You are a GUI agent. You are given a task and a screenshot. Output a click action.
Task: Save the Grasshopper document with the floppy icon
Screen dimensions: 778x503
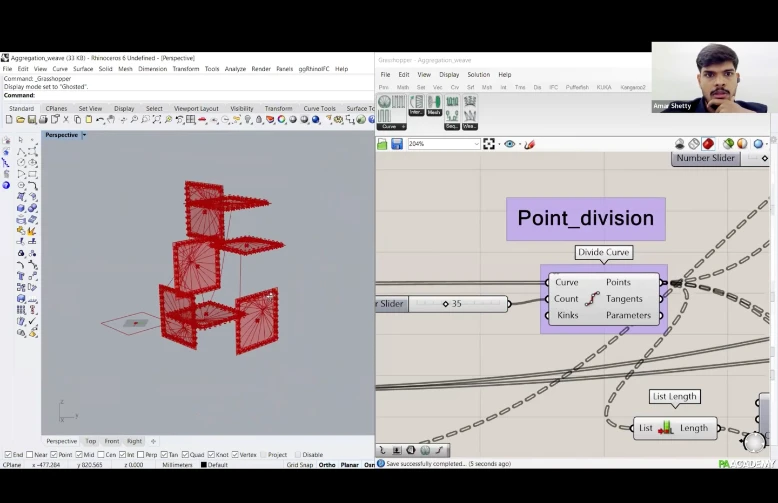pyautogui.click(x=397, y=144)
